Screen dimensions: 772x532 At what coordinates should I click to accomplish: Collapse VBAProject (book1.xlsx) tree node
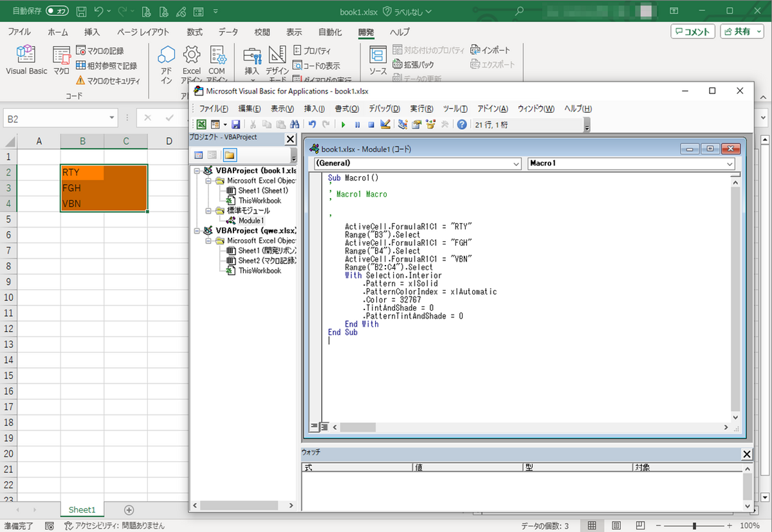(197, 171)
